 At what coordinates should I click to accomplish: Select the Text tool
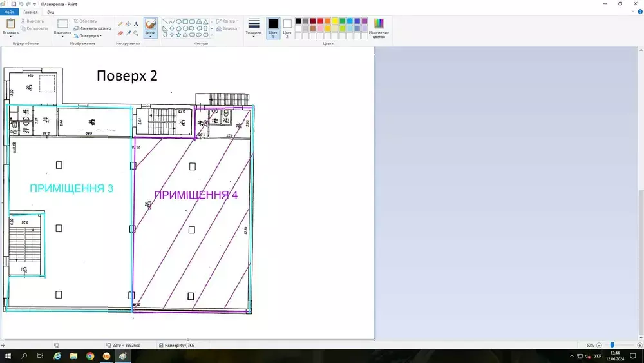(x=136, y=24)
